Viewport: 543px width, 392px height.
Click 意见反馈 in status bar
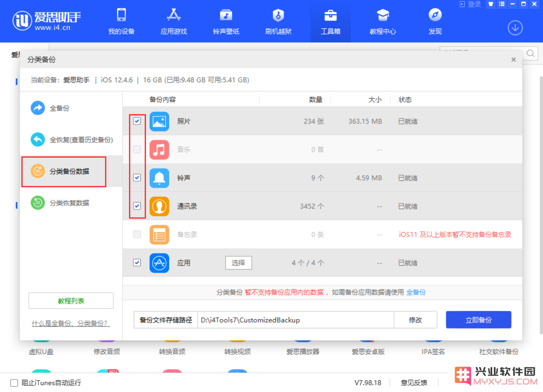(414, 383)
